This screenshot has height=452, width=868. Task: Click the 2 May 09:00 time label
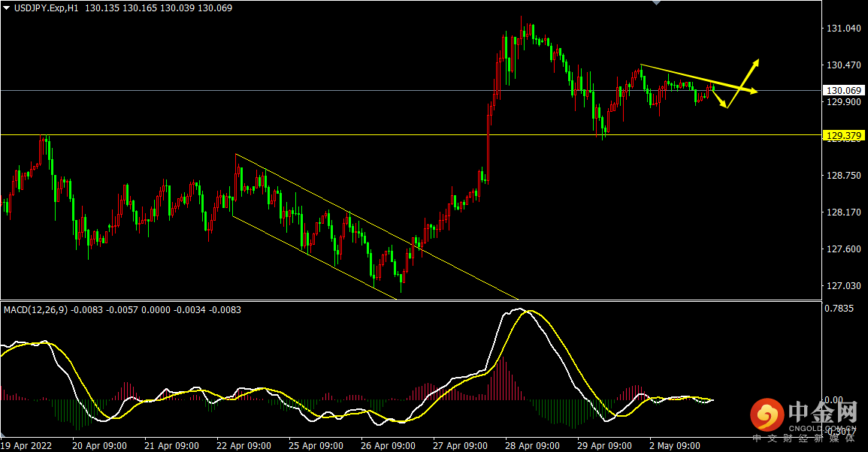point(675,445)
